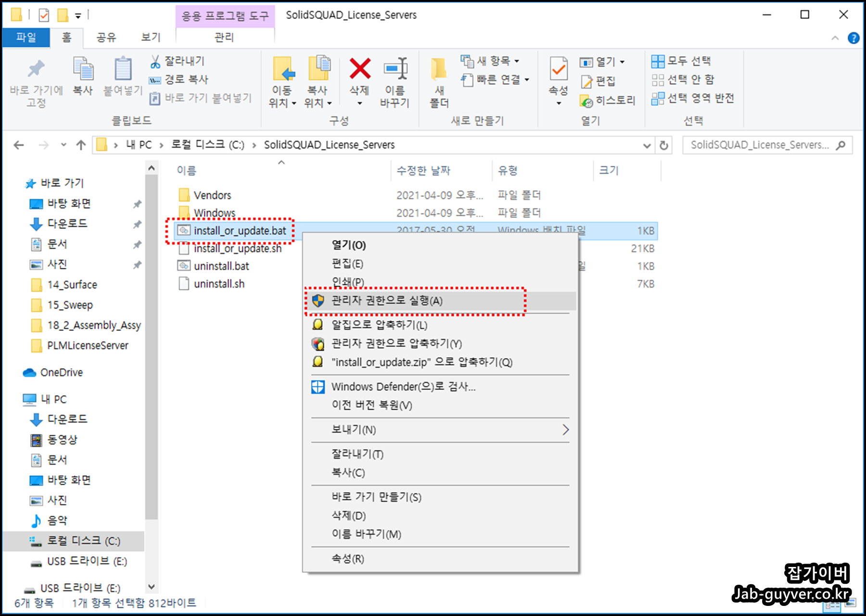Sort by the 이름 column header

pos(187,170)
